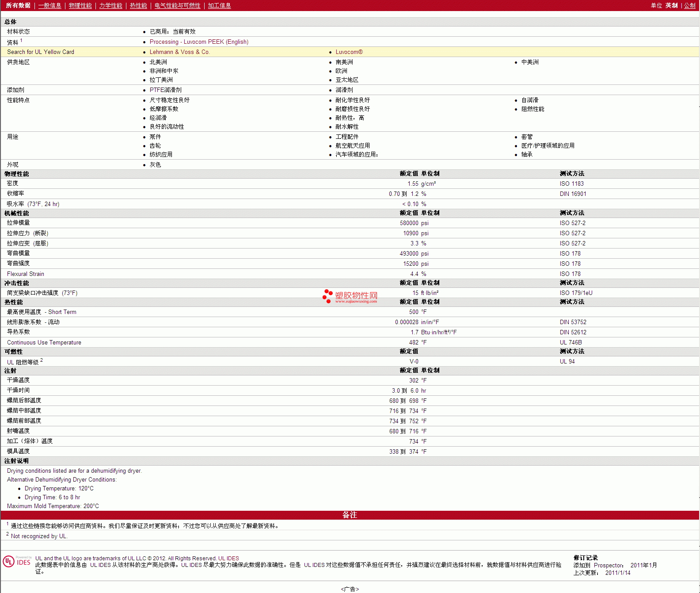Open ISO 527-2 for 拉伸模量 row

click(x=572, y=223)
